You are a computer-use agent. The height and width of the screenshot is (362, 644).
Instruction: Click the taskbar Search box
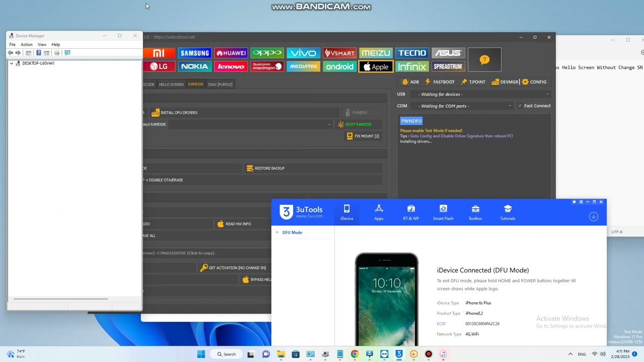point(226,354)
